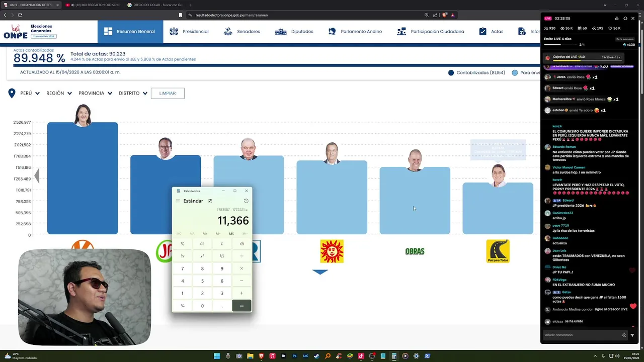Click the left arrow beside the chart
The height and width of the screenshot is (362, 644).
tap(37, 175)
